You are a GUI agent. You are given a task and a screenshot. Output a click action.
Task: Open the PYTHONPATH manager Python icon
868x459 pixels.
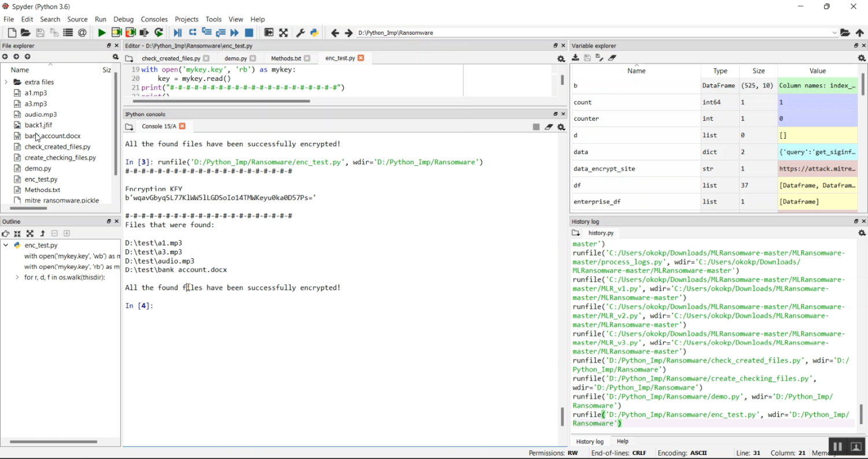tap(314, 33)
